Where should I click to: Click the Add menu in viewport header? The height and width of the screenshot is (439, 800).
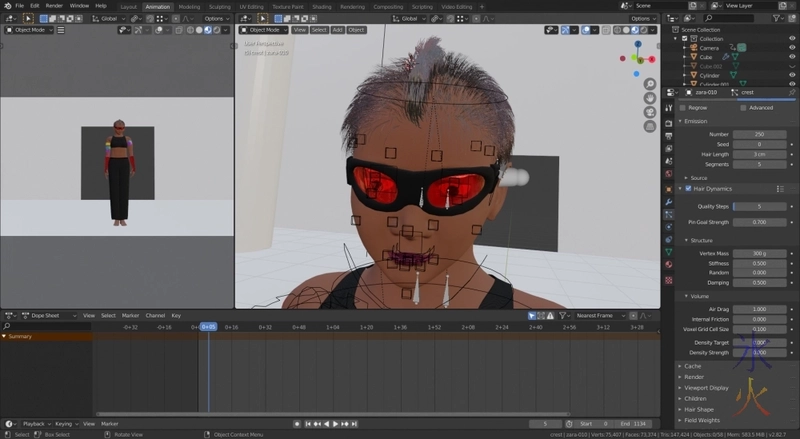(337, 30)
